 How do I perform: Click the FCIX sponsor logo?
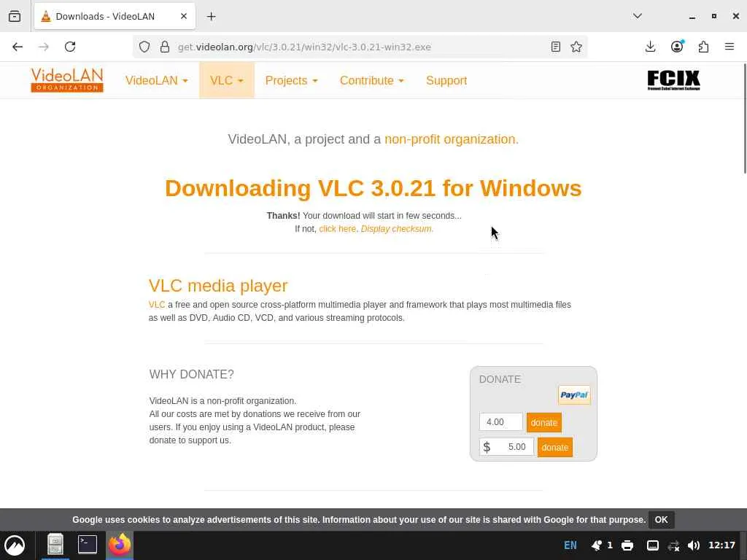(x=673, y=80)
